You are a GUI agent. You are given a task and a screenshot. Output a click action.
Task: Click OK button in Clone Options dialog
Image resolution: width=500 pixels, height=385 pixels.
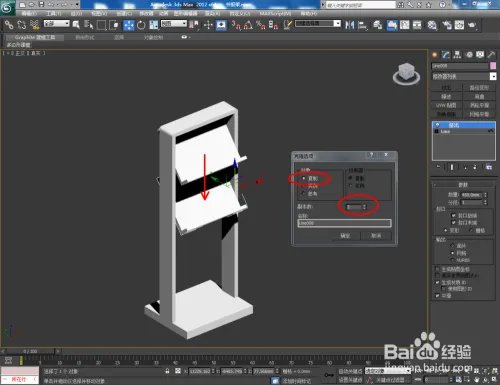click(x=346, y=236)
